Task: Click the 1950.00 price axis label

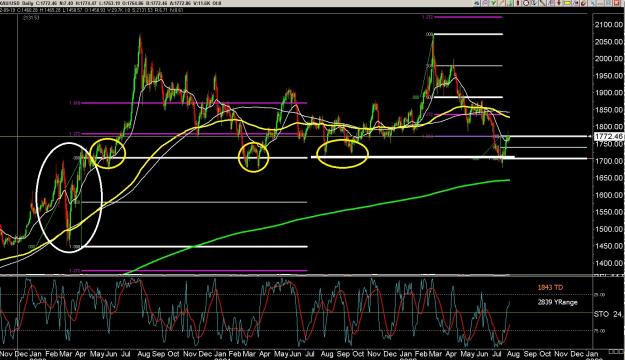Action: 609,76
